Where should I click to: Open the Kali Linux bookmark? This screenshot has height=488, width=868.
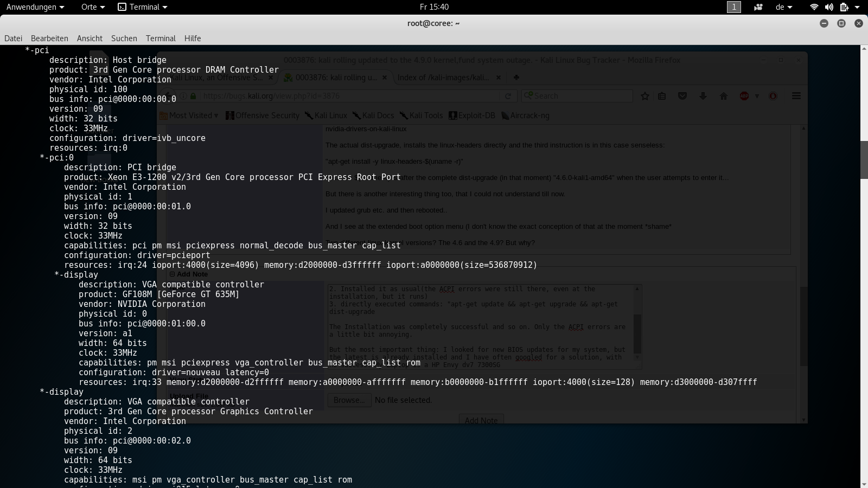tap(326, 115)
